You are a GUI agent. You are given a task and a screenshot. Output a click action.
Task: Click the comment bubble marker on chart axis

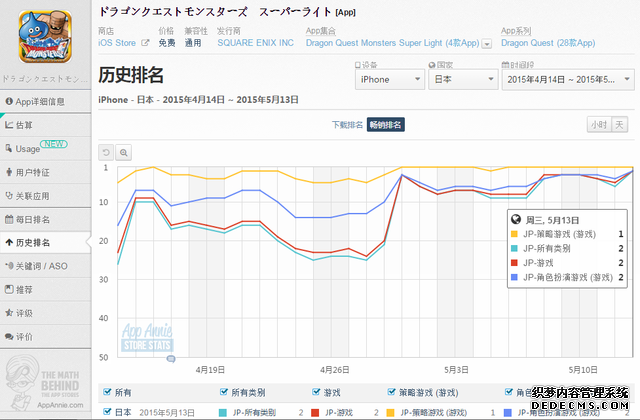[171, 359]
